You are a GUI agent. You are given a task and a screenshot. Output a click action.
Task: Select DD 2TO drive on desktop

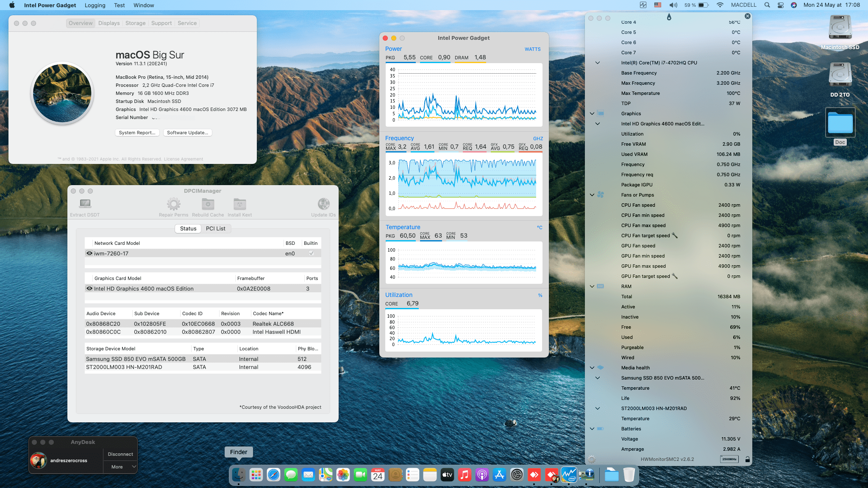840,80
